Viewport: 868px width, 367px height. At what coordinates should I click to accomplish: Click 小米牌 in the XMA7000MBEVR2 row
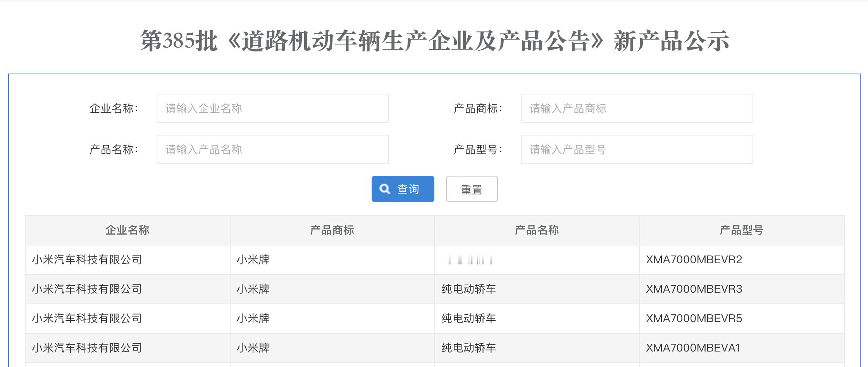tap(253, 259)
